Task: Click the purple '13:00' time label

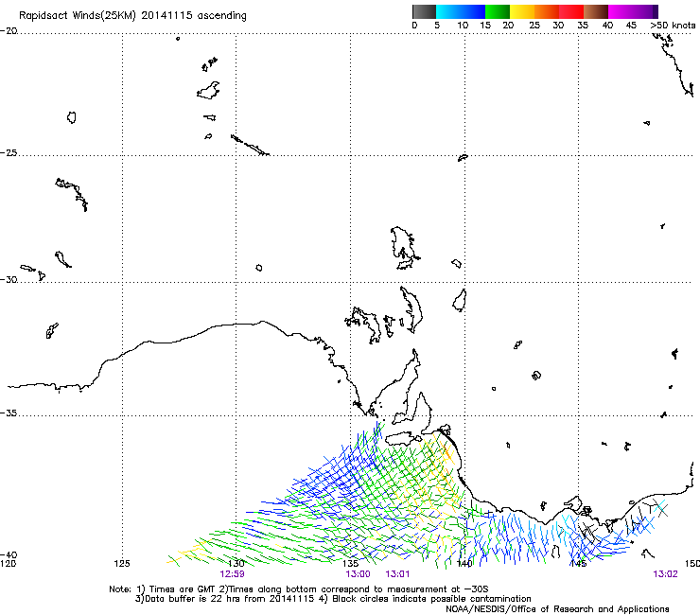Action: click(x=358, y=574)
